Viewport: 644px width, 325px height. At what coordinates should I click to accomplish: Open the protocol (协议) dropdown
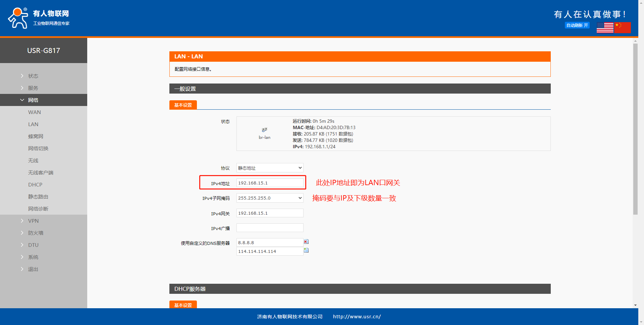coord(270,168)
